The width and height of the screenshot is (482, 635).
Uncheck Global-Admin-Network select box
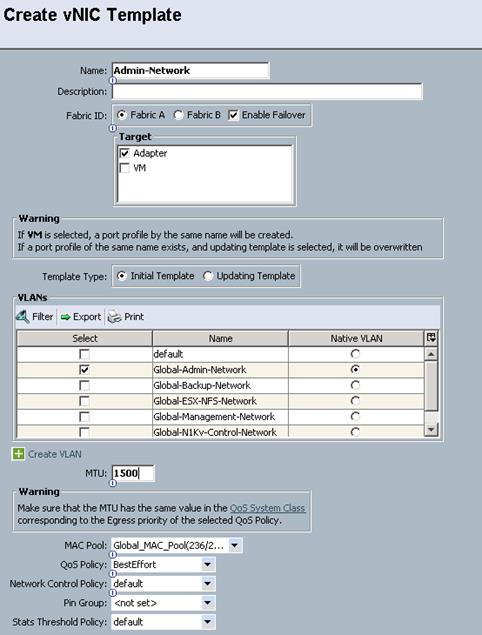click(x=84, y=370)
